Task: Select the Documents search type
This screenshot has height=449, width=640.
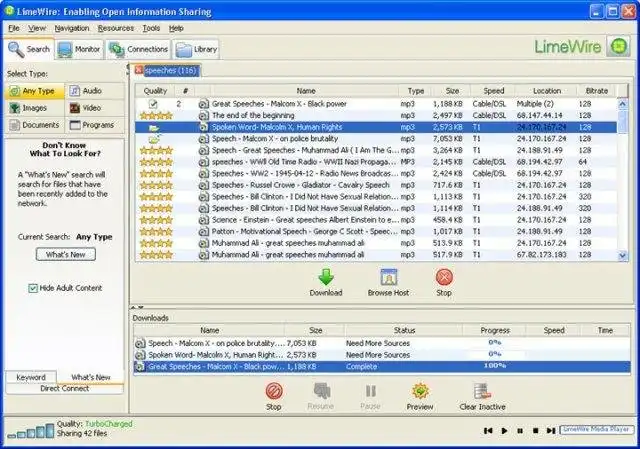Action: click(35, 125)
